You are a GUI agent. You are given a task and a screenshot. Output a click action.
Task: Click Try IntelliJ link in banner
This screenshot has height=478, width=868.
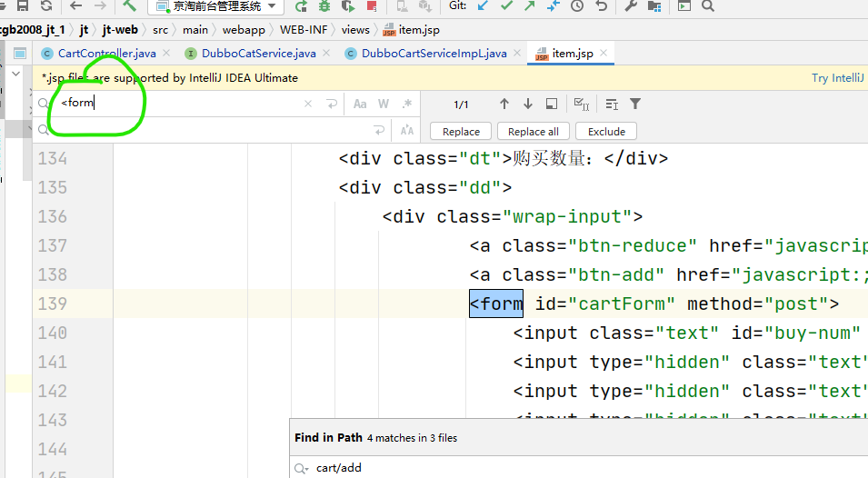[x=837, y=78]
